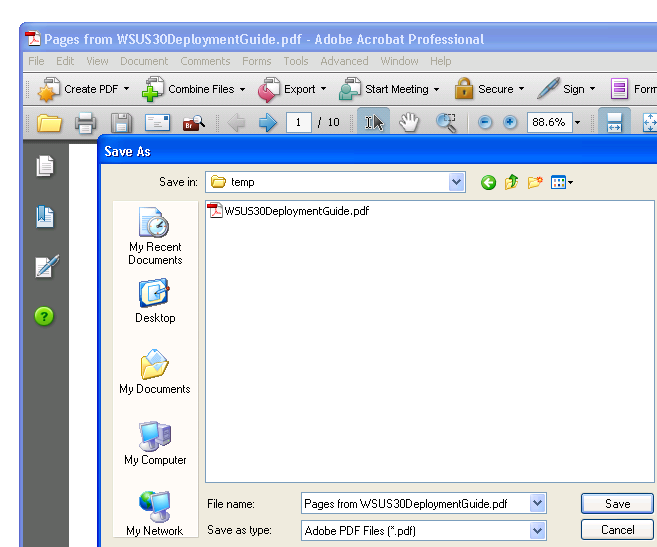Expand the Save as type dropdown

coord(538,531)
